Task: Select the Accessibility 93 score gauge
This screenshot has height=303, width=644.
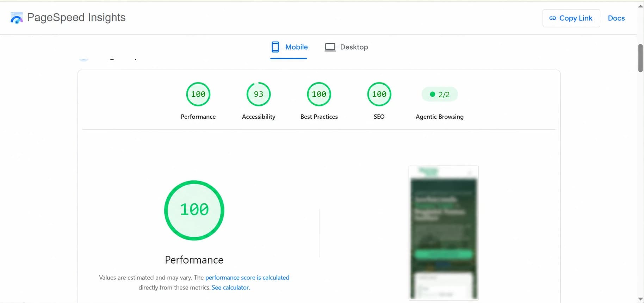Action: [x=259, y=94]
